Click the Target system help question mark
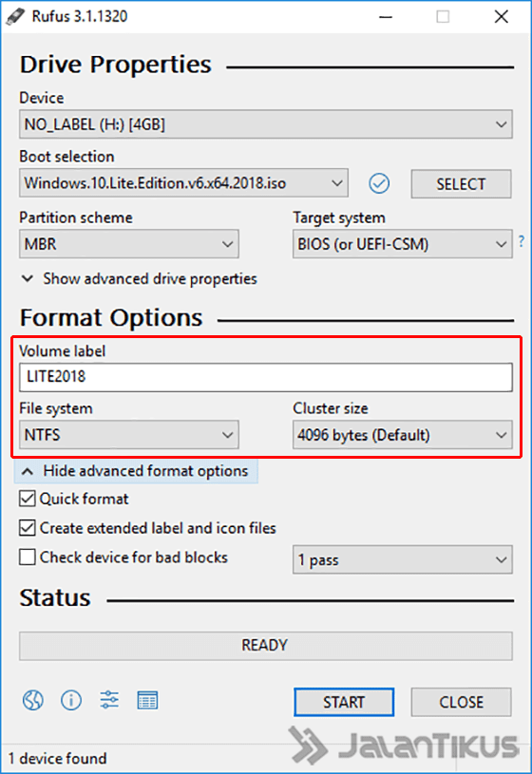Screen dimensions: 532x774 pyautogui.click(x=522, y=241)
